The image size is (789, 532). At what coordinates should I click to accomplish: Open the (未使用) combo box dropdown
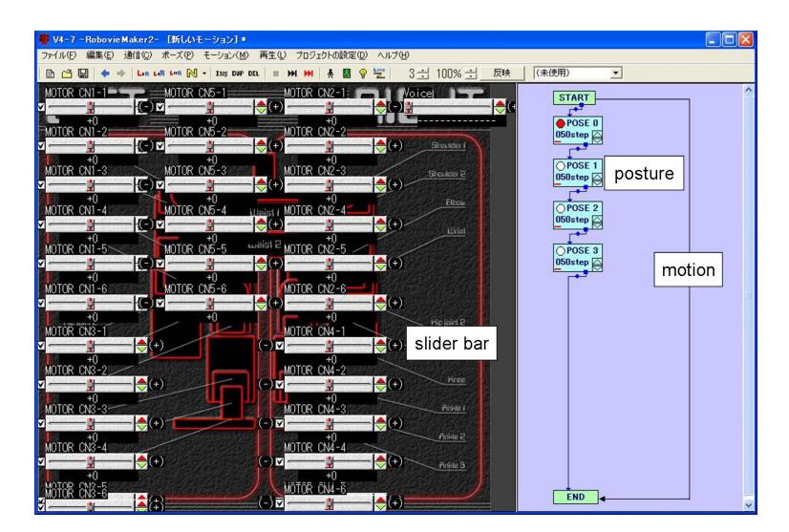click(x=615, y=74)
